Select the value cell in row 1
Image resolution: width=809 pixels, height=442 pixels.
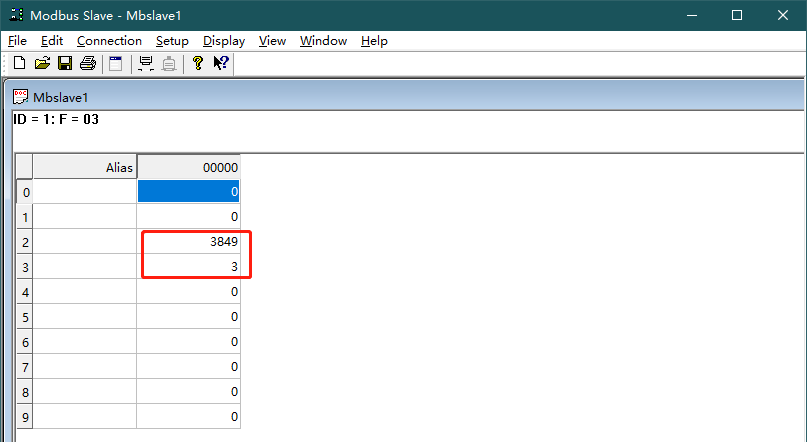188,217
